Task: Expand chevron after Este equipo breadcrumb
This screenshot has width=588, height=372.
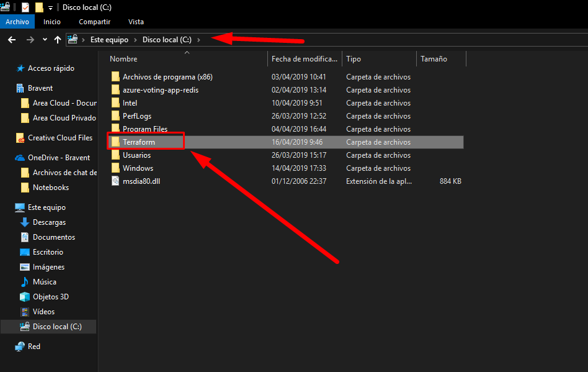Action: (135, 40)
